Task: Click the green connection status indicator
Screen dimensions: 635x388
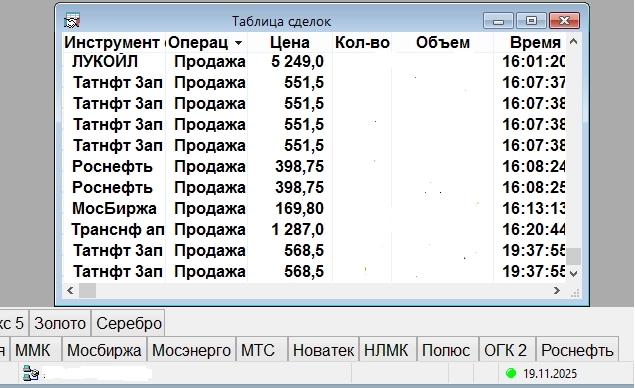Action: 511,373
